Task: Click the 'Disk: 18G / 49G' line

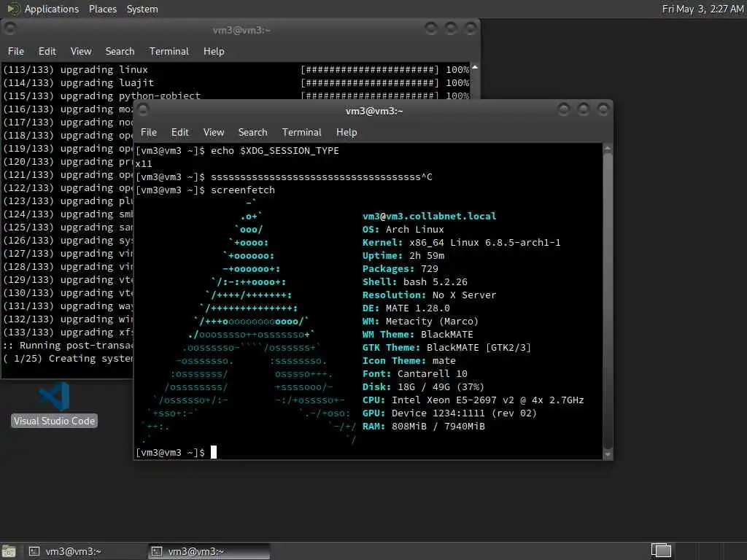Action: [423, 386]
